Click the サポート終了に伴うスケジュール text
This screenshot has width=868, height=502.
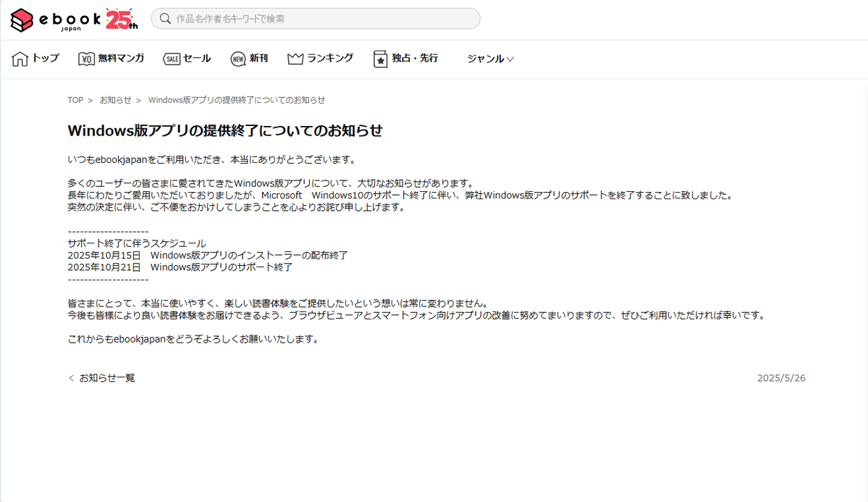click(x=137, y=243)
